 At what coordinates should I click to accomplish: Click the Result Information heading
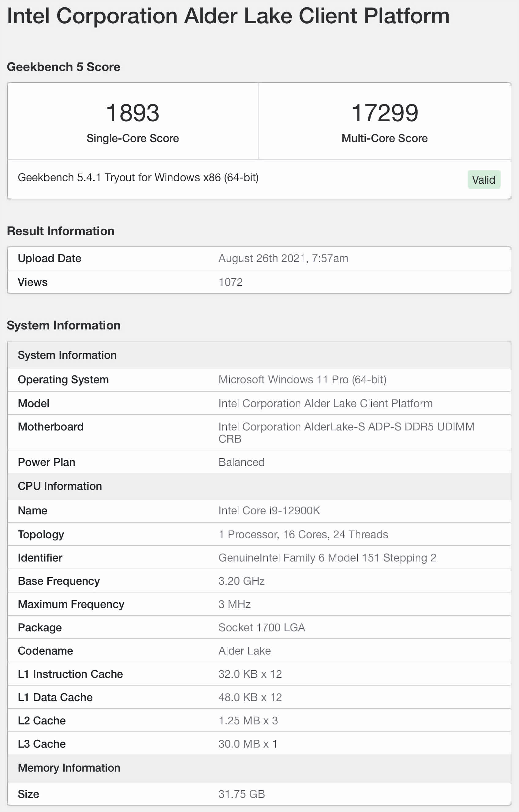coord(61,231)
